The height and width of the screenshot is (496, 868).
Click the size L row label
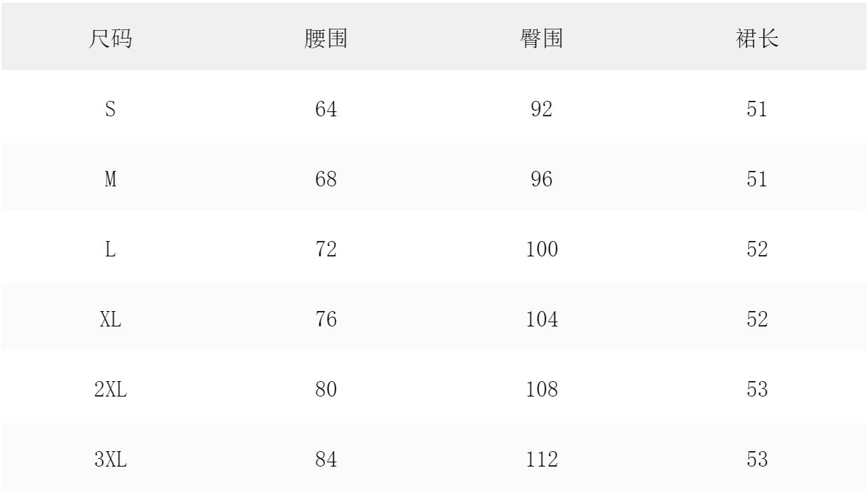[110, 250]
